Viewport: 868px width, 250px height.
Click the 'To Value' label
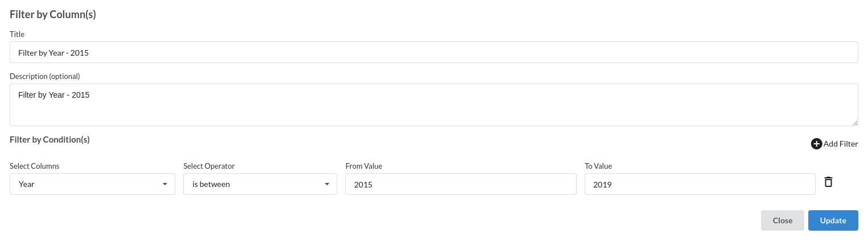[598, 166]
